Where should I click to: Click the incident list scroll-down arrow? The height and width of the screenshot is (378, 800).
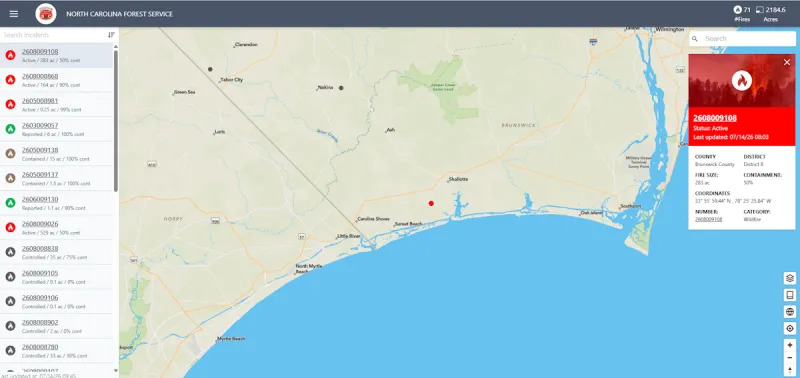coord(116,371)
